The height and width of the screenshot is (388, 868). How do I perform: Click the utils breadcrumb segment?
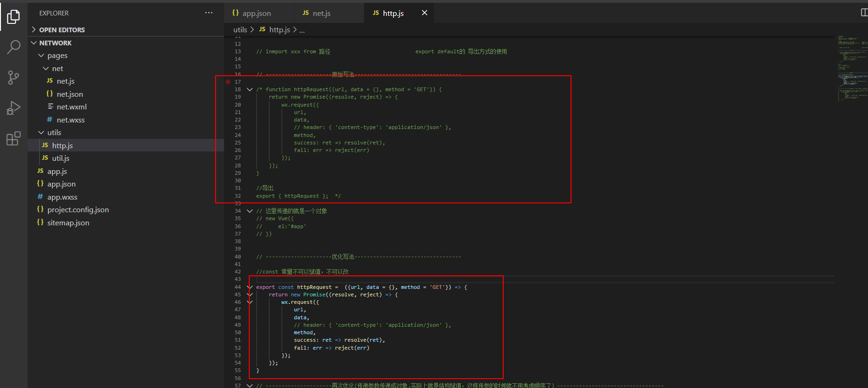(240, 30)
